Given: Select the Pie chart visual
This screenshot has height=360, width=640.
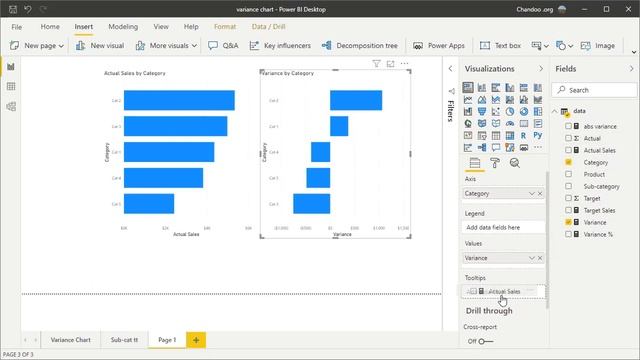Looking at the screenshot, I should click(510, 111).
